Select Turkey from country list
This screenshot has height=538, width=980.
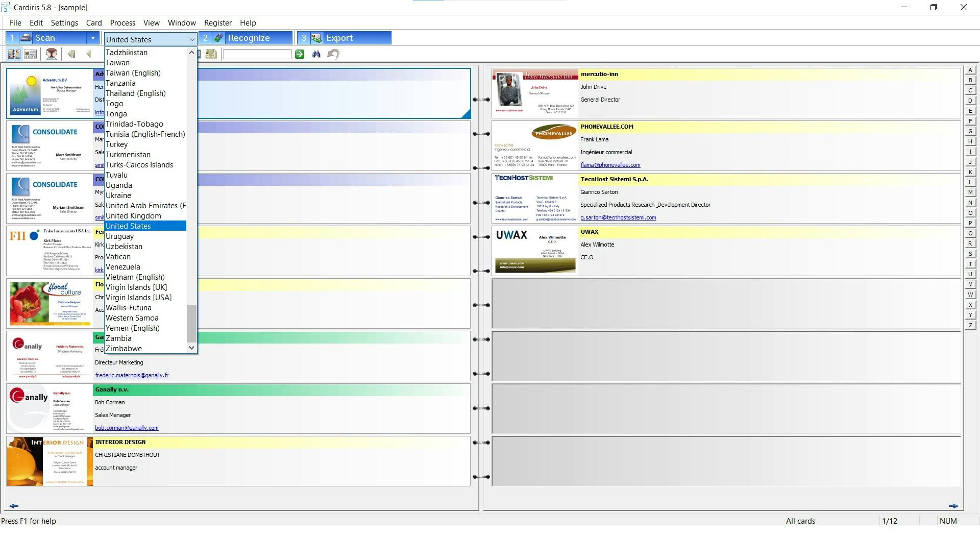tap(145, 144)
